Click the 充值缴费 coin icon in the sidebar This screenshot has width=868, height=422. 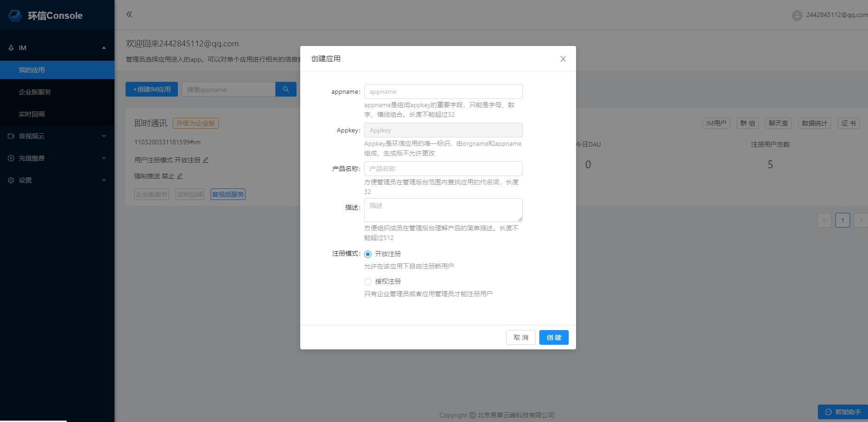pyautogui.click(x=11, y=158)
